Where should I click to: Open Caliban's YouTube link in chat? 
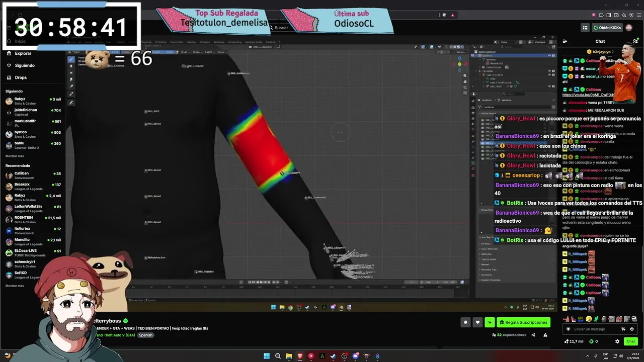click(x=588, y=95)
